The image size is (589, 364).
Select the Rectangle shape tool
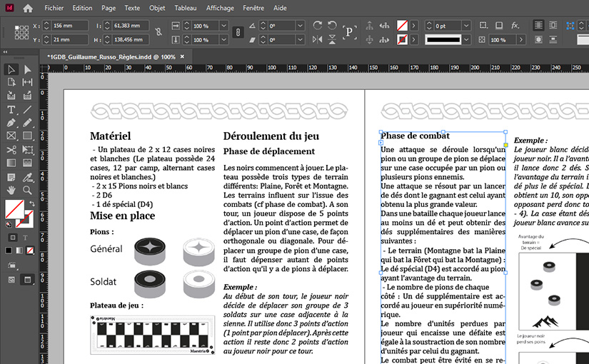pyautogui.click(x=27, y=136)
